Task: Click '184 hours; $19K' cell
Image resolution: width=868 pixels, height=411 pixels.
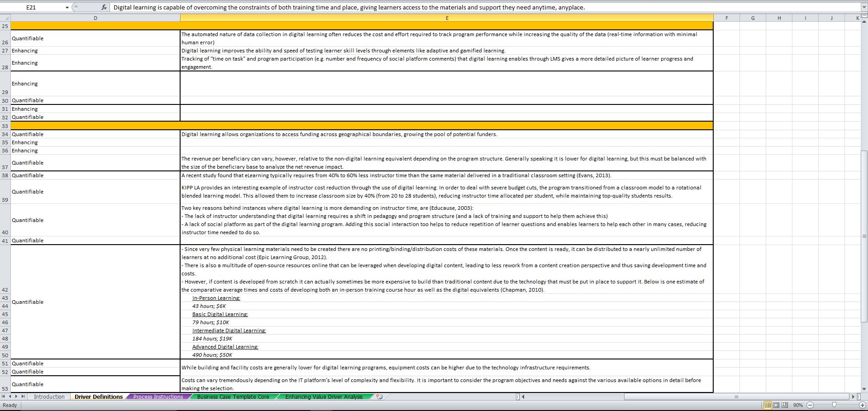Action: [x=447, y=339]
